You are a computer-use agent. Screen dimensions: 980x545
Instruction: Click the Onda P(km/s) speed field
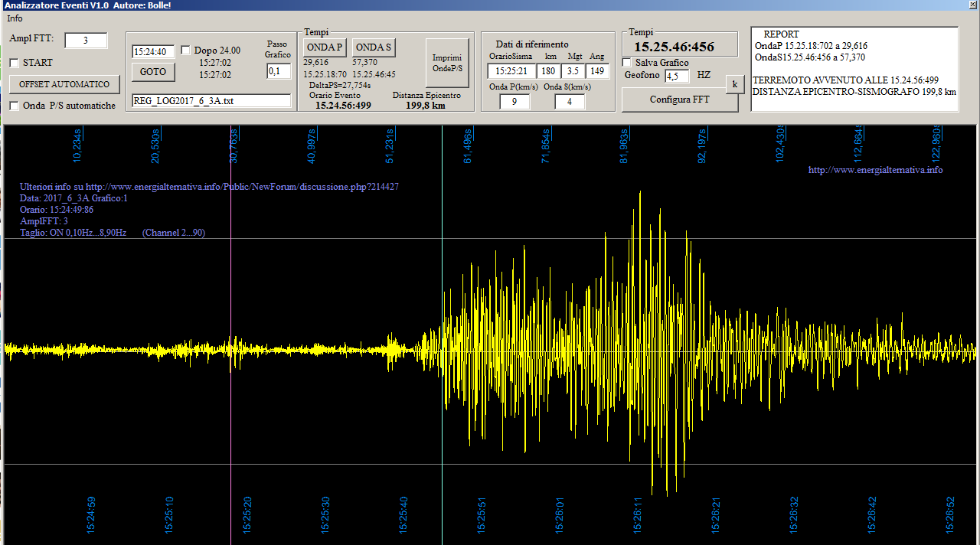514,101
